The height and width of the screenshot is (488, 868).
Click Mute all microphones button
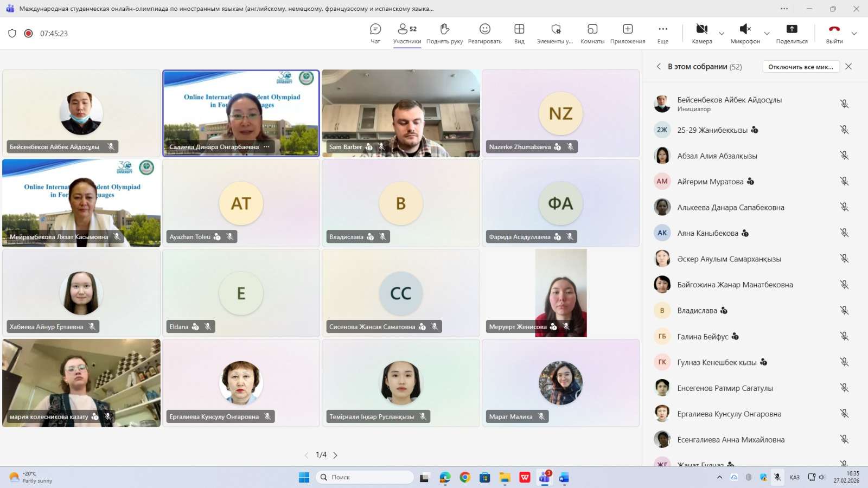coord(801,67)
